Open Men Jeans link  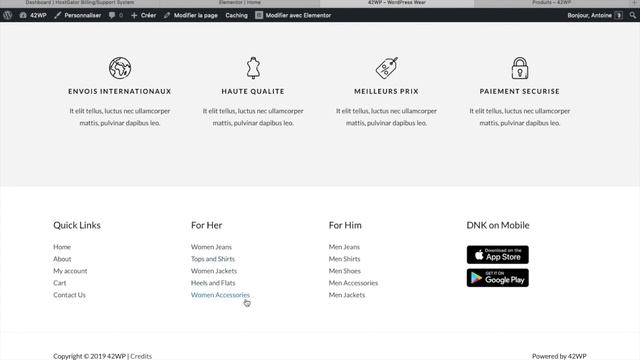pos(344,247)
